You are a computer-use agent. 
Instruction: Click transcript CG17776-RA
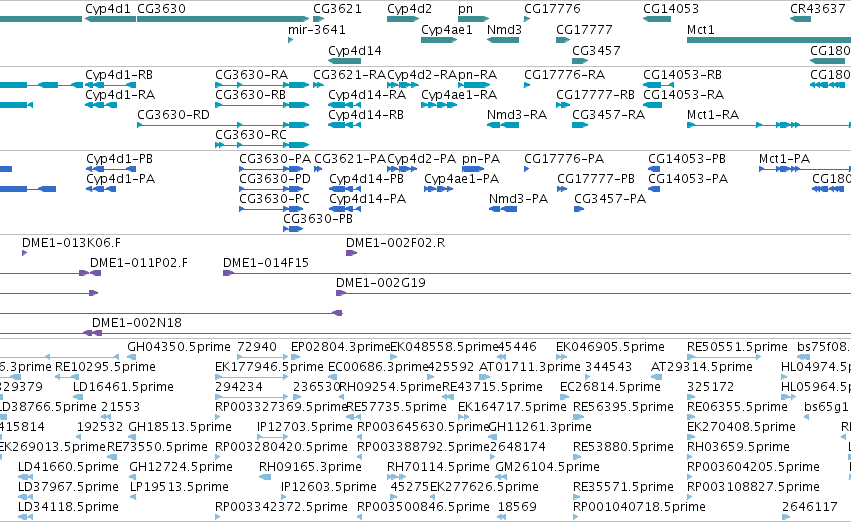click(564, 75)
